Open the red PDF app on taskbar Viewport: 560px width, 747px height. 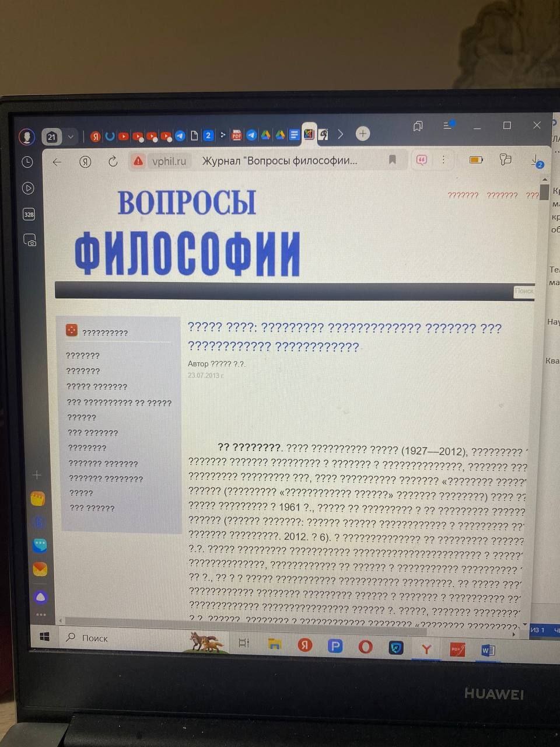[x=457, y=650]
